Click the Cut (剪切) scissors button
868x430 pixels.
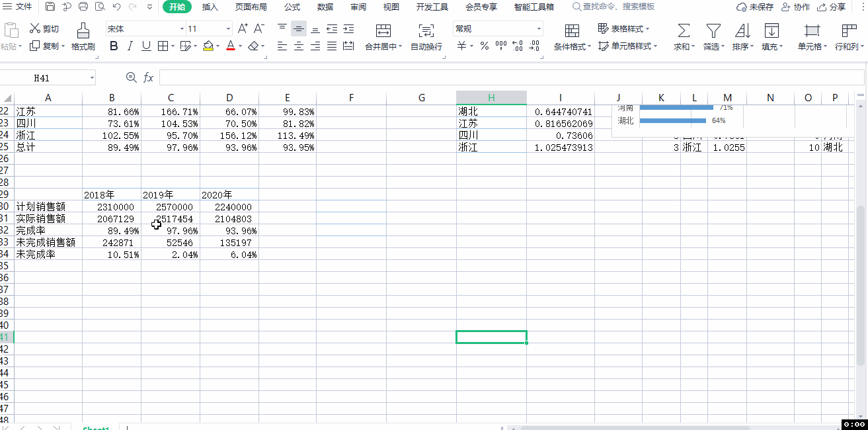coord(44,28)
